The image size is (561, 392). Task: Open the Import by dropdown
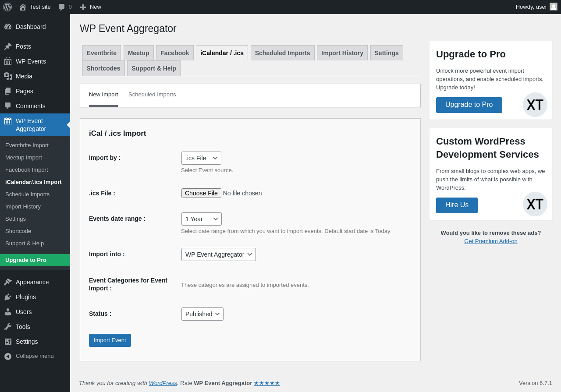click(201, 158)
